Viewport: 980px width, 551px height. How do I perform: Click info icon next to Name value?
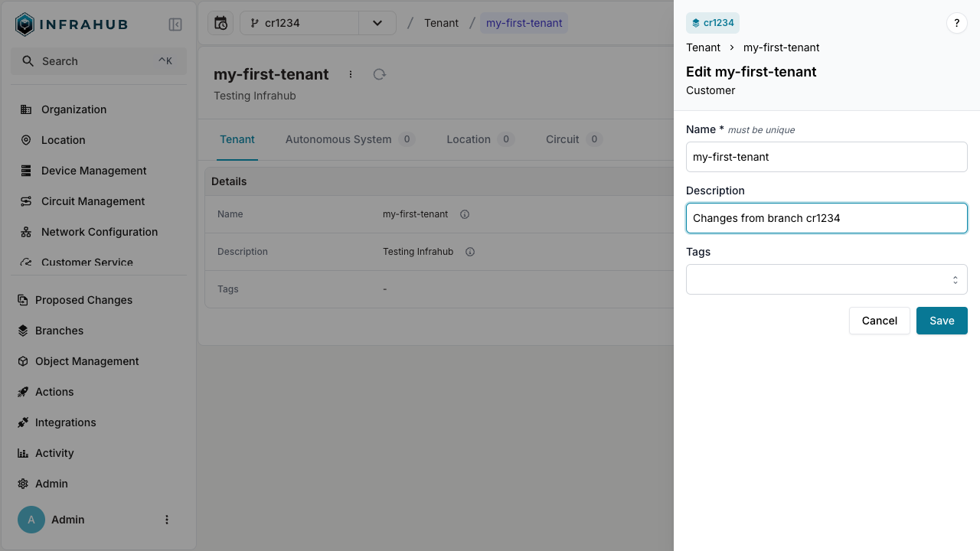(465, 214)
